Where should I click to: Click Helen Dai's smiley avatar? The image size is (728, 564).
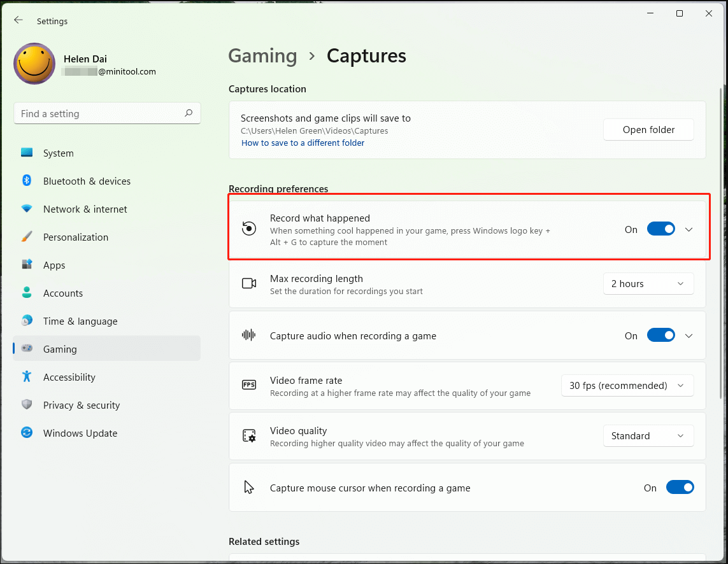(x=34, y=64)
